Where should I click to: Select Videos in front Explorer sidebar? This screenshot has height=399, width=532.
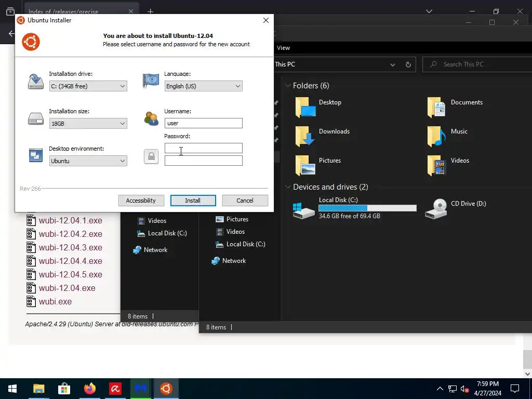(230, 232)
